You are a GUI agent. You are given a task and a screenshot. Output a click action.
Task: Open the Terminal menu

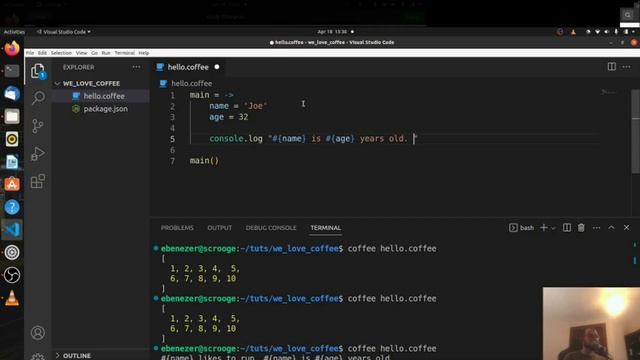pyautogui.click(x=124, y=53)
